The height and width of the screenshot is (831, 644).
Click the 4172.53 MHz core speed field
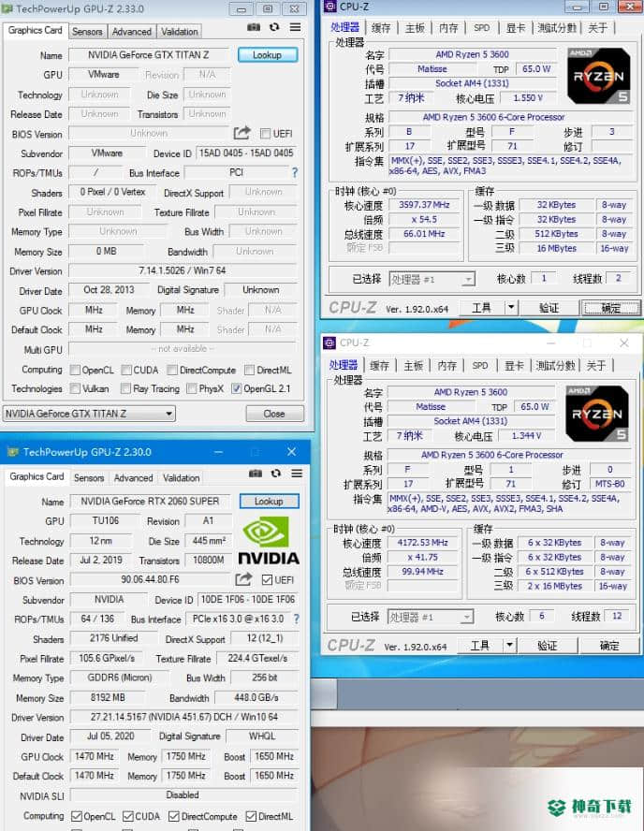pos(422,543)
